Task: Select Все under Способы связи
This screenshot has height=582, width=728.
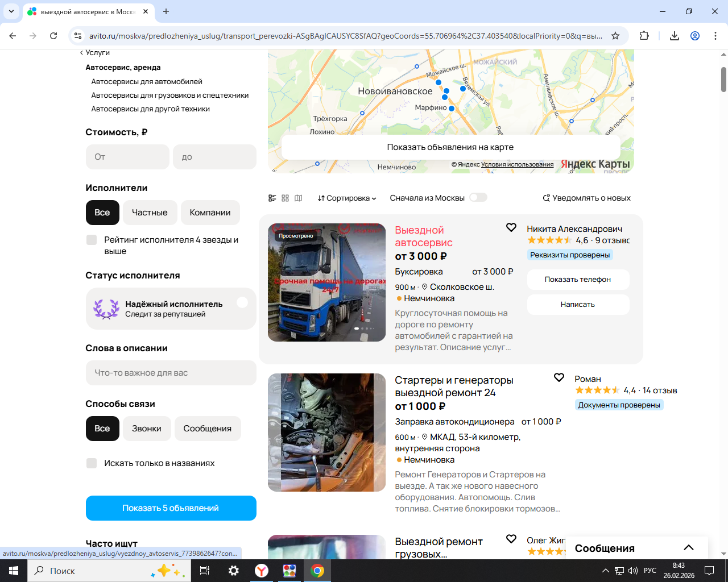Action: coord(102,429)
